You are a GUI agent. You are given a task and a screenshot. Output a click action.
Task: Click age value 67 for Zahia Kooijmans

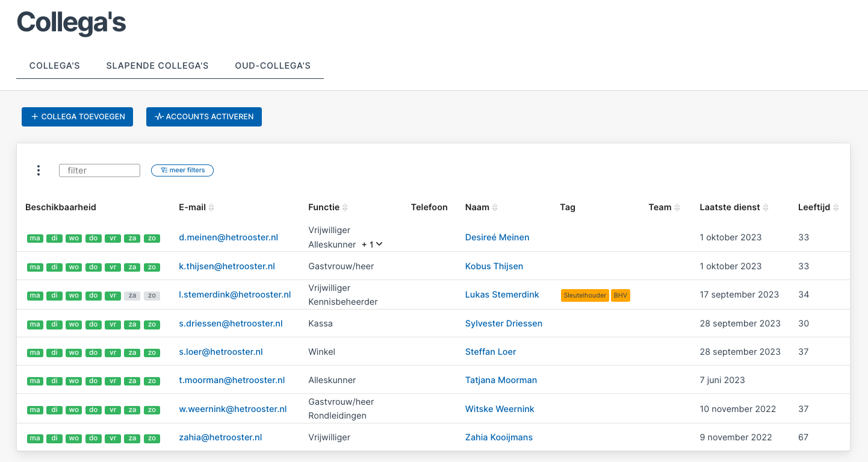click(803, 437)
